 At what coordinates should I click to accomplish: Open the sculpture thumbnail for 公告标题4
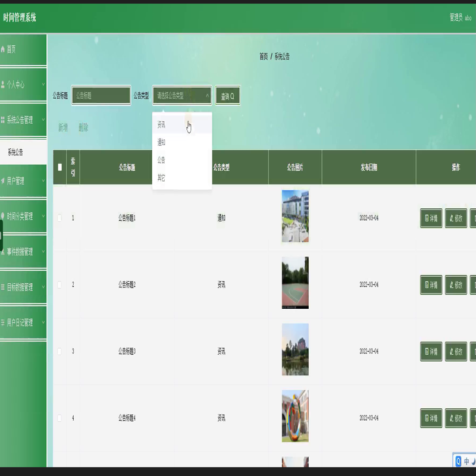295,416
